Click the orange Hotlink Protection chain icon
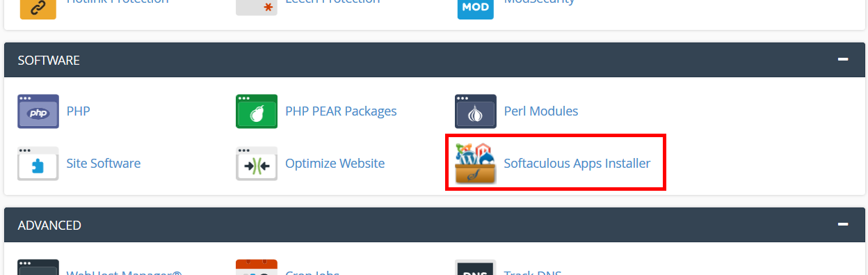This screenshot has height=275, width=868. pyautogui.click(x=38, y=8)
